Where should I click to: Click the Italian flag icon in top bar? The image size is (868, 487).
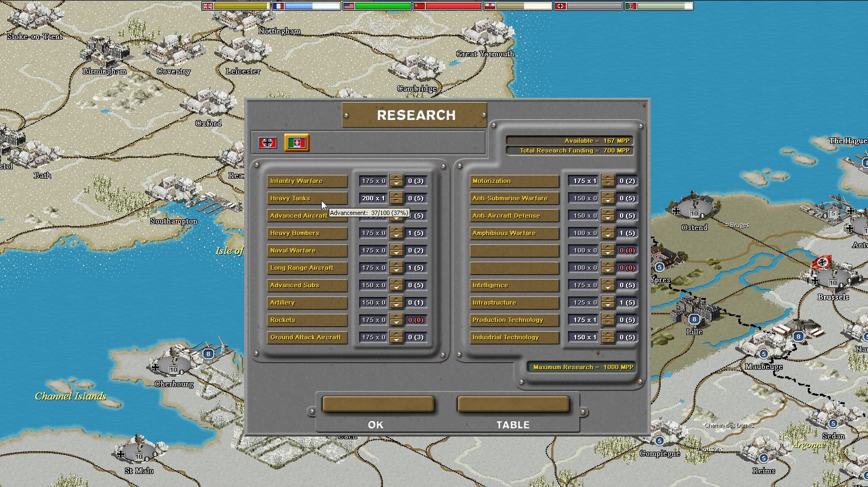pos(630,6)
